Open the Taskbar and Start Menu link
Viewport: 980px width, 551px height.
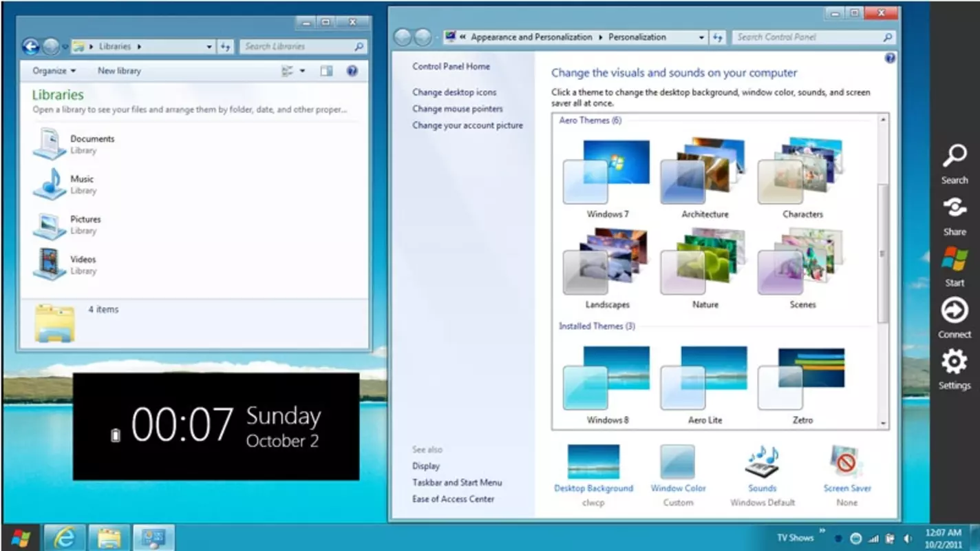(457, 482)
